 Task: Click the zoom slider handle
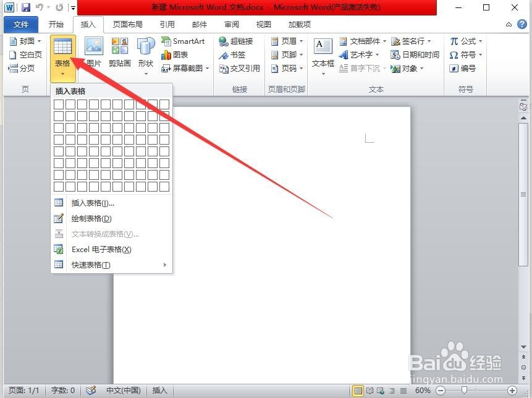click(x=464, y=390)
